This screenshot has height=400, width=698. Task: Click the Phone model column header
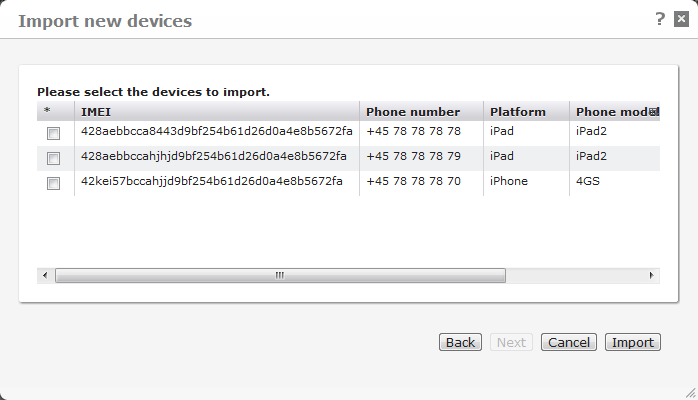[610, 112]
